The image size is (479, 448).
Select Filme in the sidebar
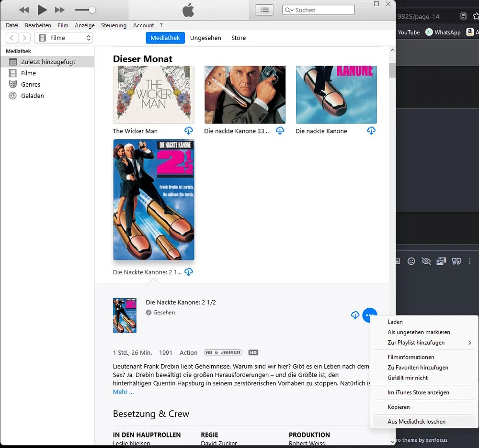47,73
